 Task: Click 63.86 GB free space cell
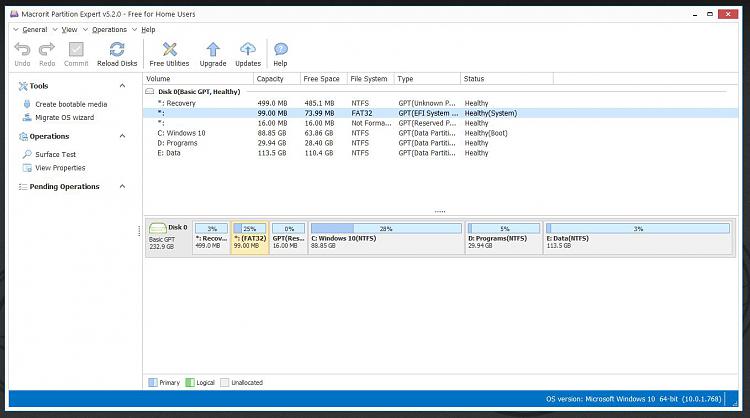coord(319,133)
